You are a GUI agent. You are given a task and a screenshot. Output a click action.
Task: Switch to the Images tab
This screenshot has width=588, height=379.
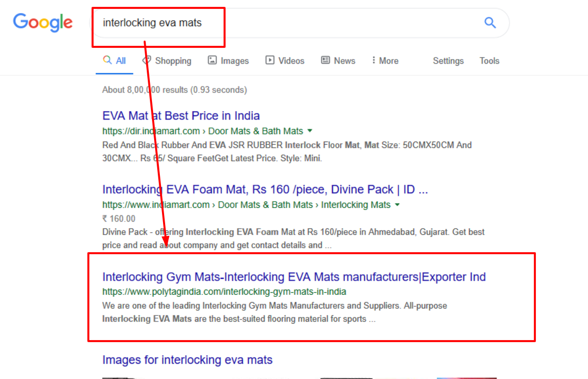(x=228, y=61)
